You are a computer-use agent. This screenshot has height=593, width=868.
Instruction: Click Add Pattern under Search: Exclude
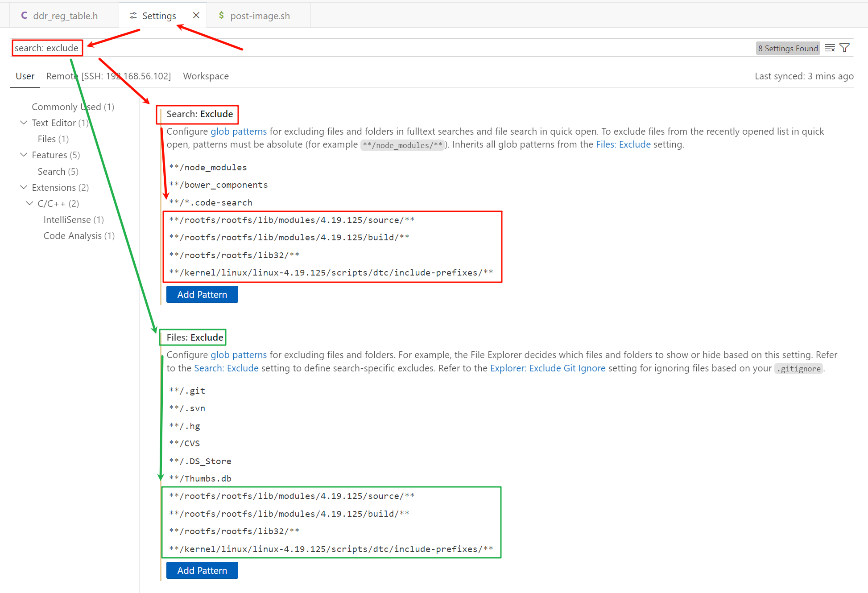pos(202,294)
